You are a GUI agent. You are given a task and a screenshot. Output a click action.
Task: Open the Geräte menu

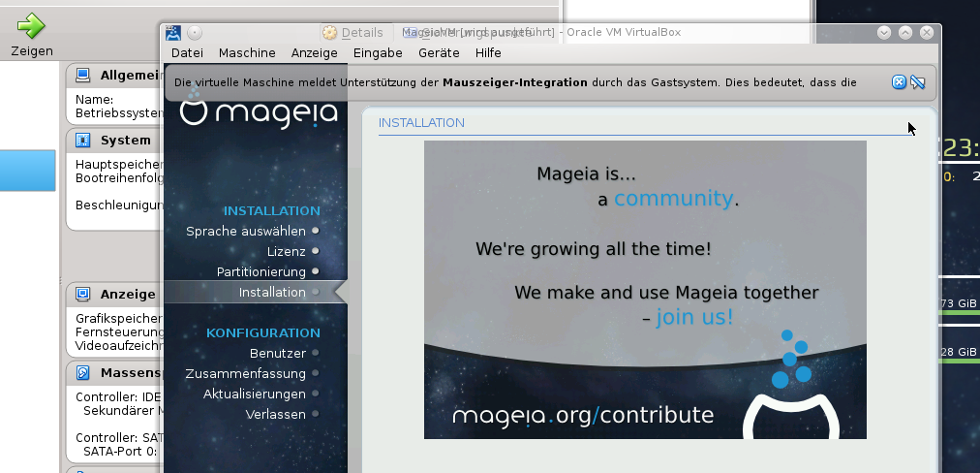(439, 53)
